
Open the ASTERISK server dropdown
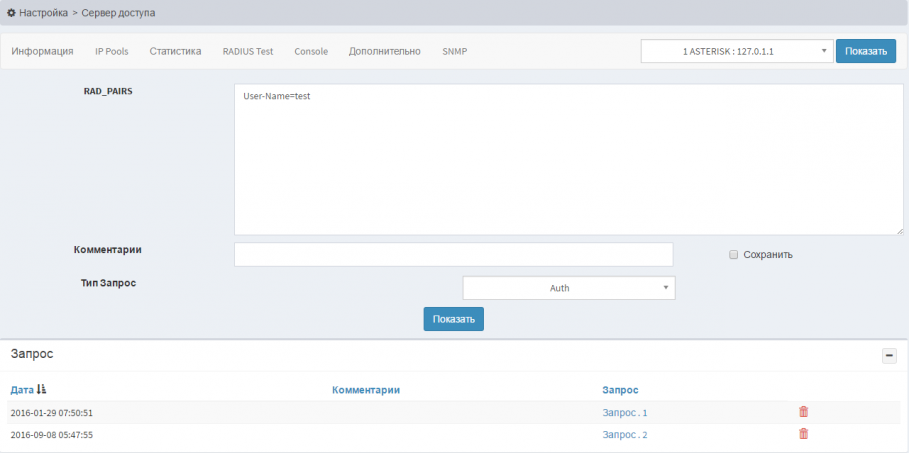(736, 51)
